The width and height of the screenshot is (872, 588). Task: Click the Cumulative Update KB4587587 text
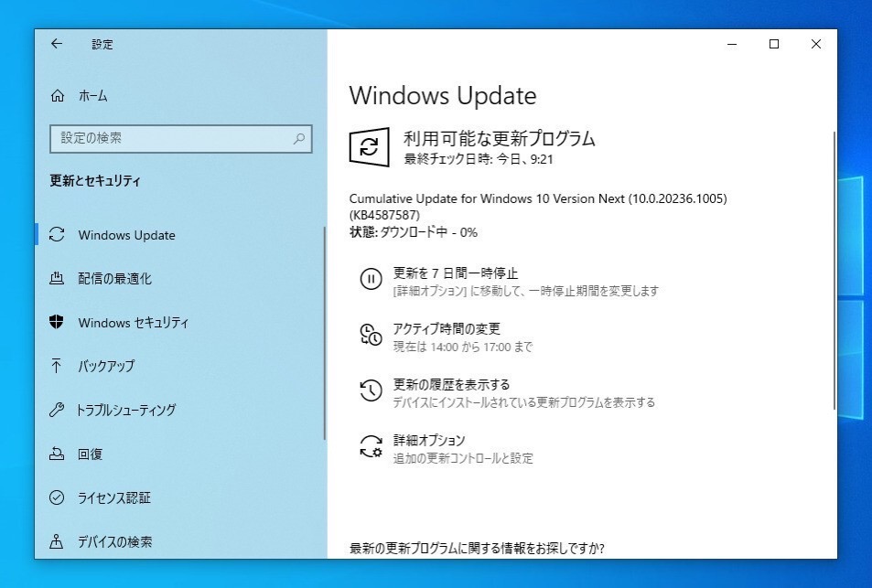[538, 207]
